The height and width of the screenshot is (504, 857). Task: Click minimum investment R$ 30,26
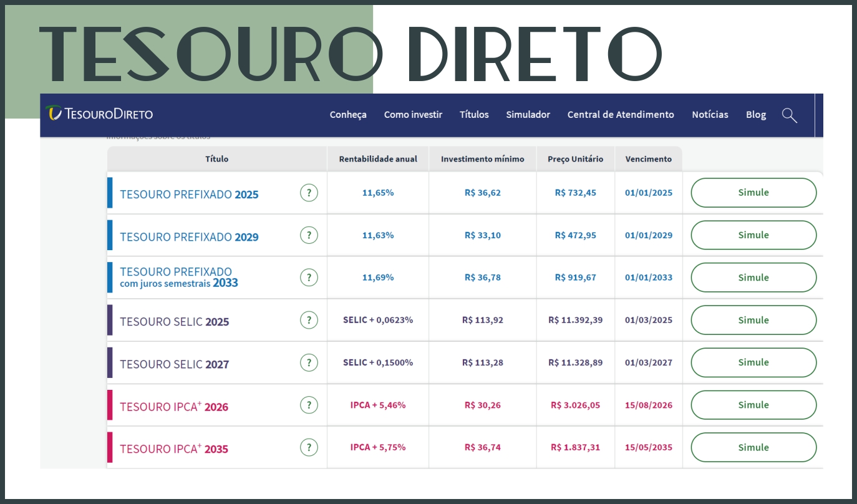pyautogui.click(x=483, y=405)
